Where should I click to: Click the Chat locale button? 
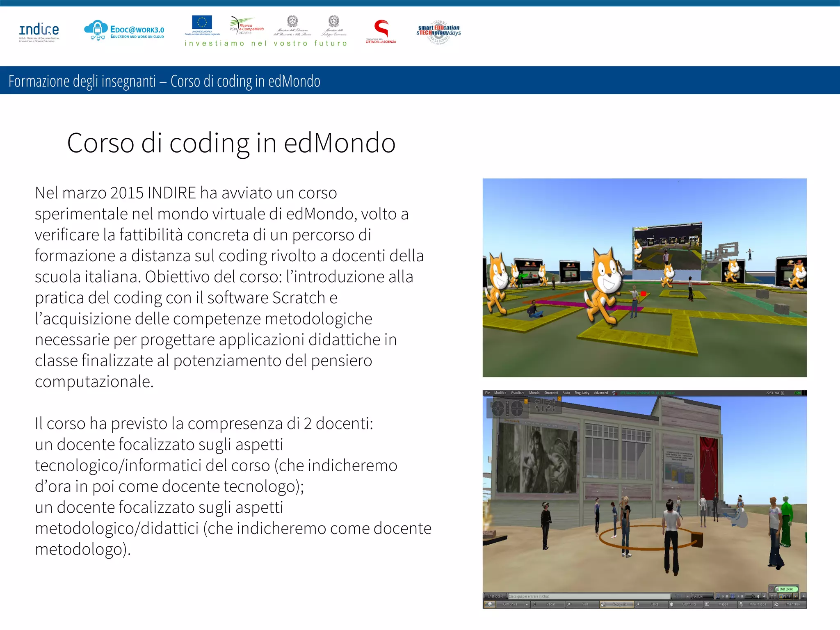495,596
